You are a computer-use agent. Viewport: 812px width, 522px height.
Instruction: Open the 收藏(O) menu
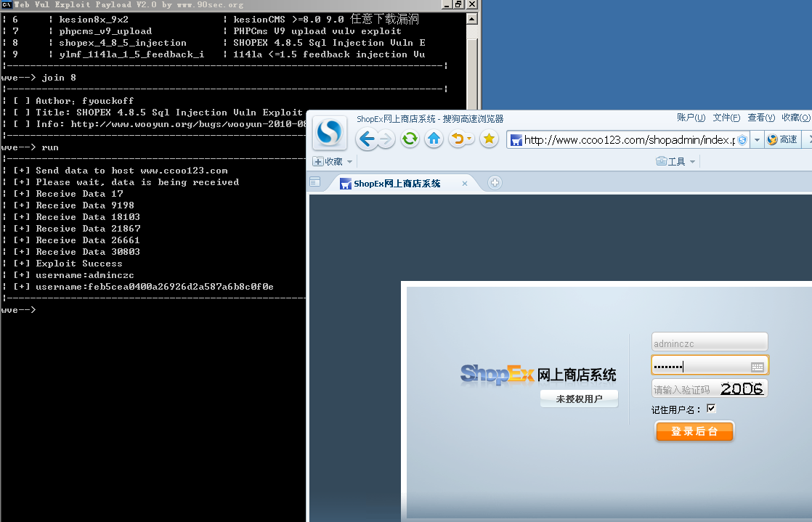point(796,118)
